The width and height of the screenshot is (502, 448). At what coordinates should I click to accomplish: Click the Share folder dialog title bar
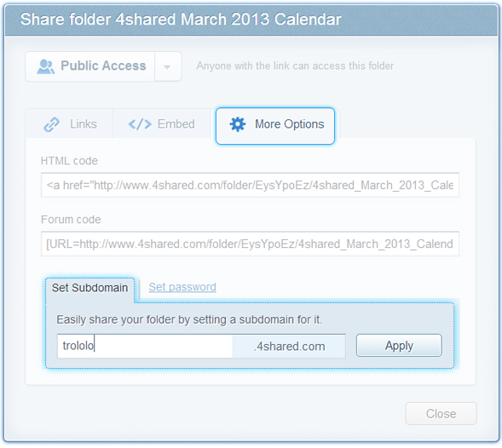pos(251,20)
